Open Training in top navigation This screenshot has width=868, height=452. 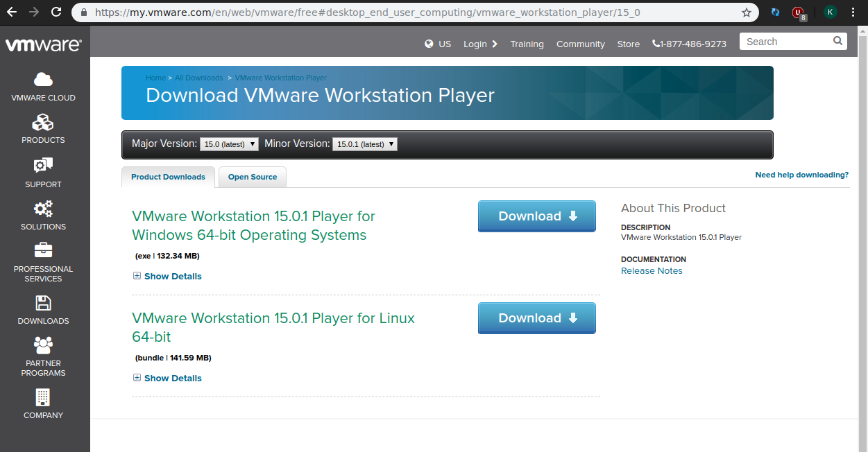527,44
